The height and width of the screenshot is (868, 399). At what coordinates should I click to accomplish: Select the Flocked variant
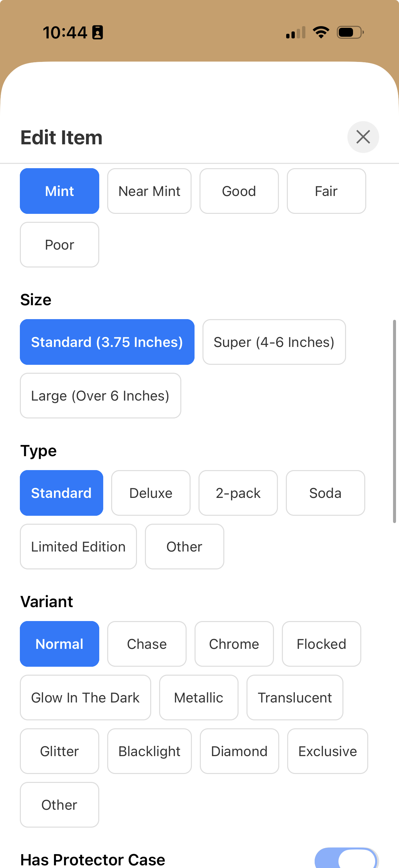click(321, 644)
